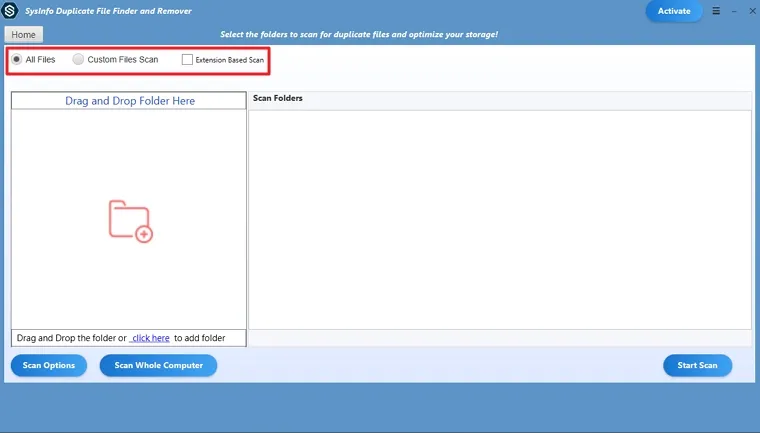Image resolution: width=760 pixels, height=433 pixels.
Task: Click the Activate button
Action: (674, 11)
